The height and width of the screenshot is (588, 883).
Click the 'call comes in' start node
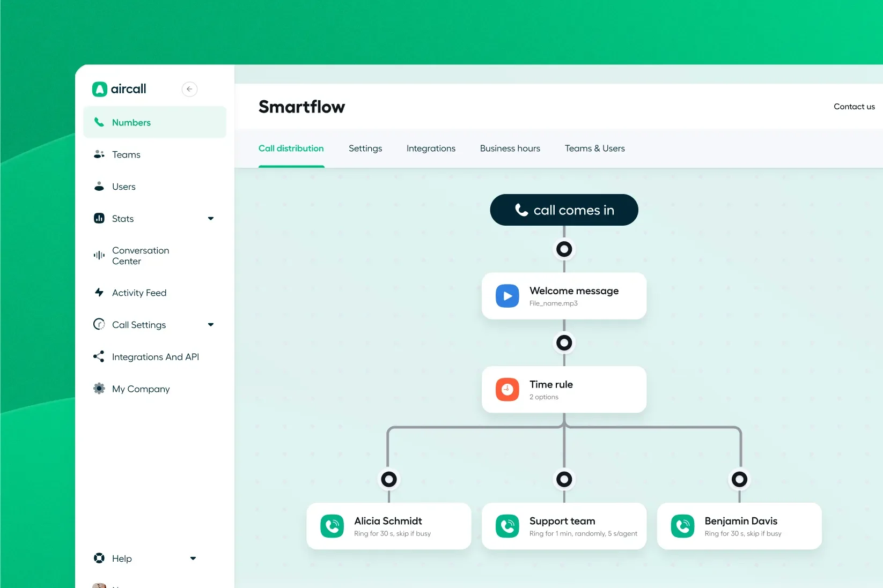pyautogui.click(x=564, y=210)
